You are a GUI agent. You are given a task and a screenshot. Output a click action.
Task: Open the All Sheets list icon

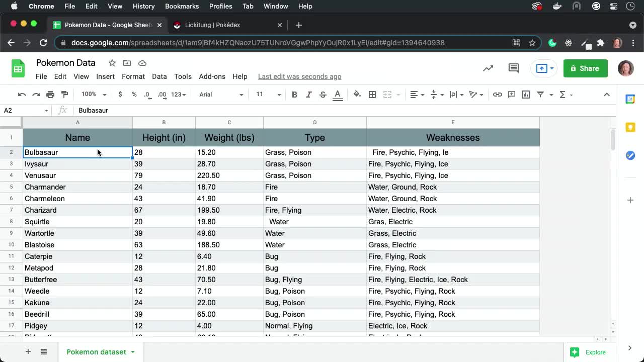click(x=44, y=352)
